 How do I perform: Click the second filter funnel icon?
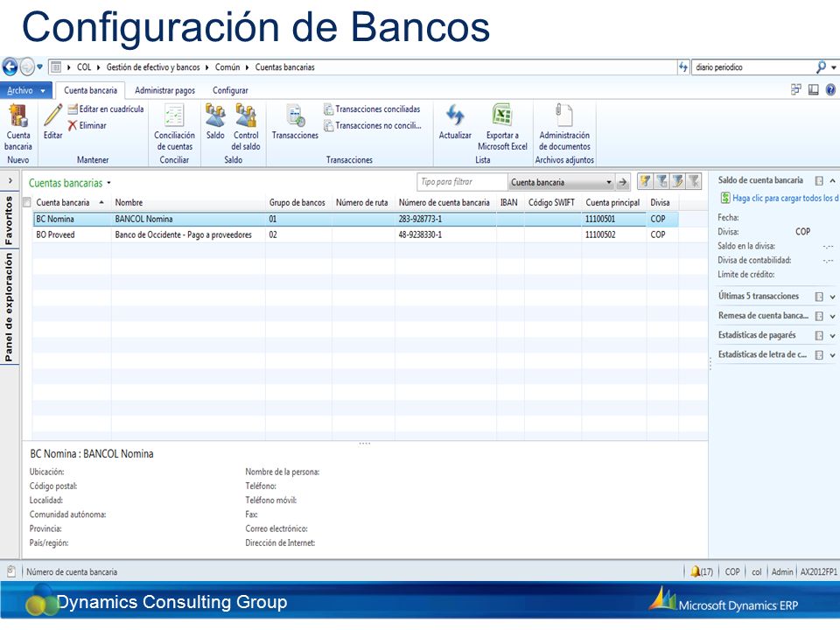[x=661, y=182]
